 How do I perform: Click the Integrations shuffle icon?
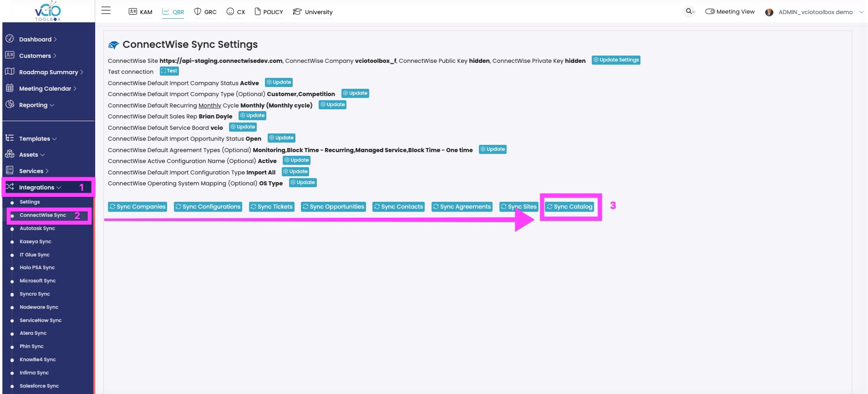tap(10, 187)
